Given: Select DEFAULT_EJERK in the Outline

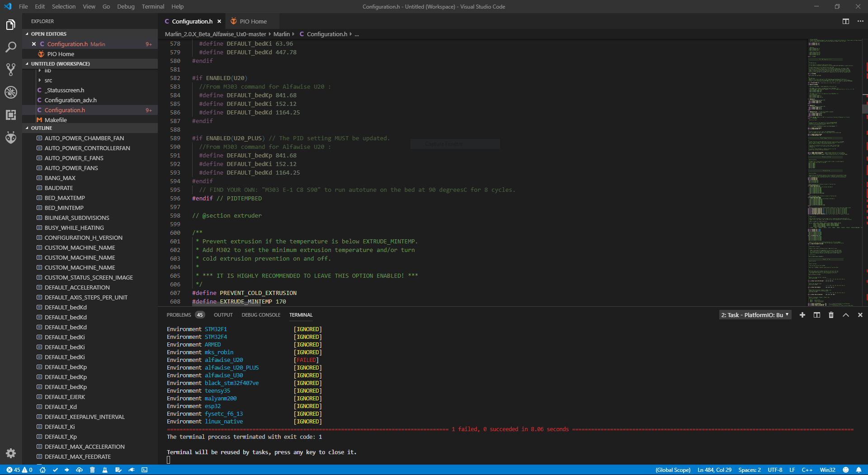Looking at the screenshot, I should coord(65,397).
